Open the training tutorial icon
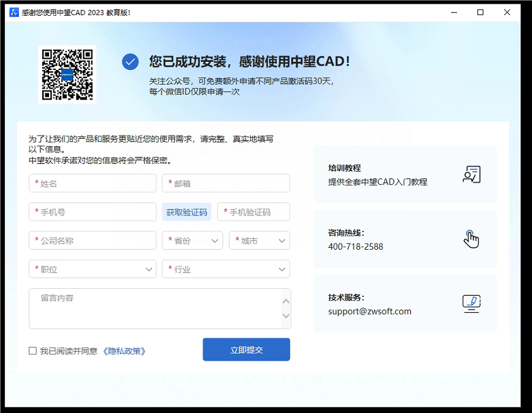The height and width of the screenshot is (413, 532). 471,174
